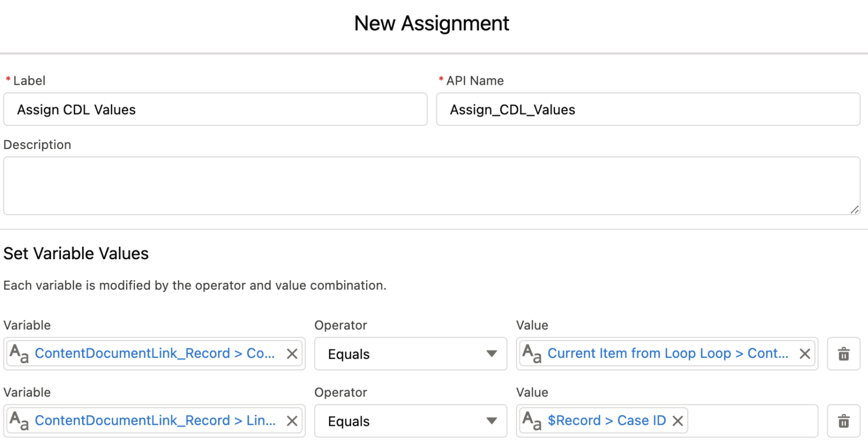Click inside the Label field
The height and width of the screenshot is (445, 868).
(215, 109)
